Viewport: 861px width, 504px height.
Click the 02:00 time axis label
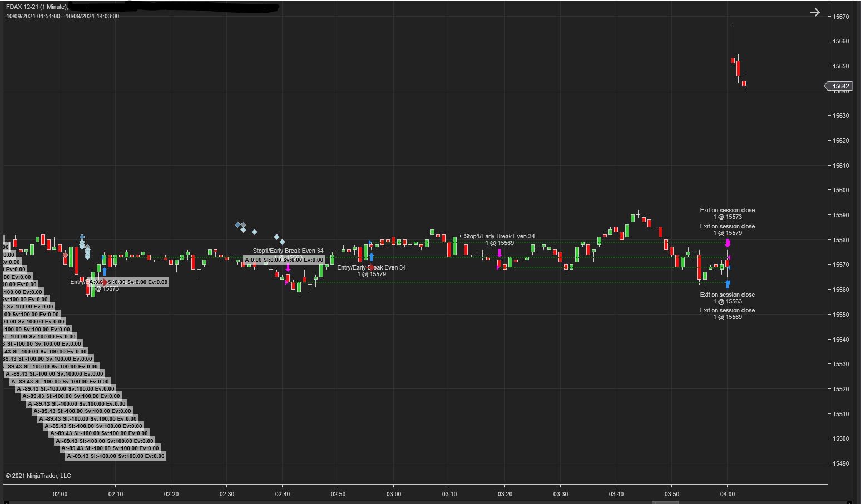coord(60,494)
